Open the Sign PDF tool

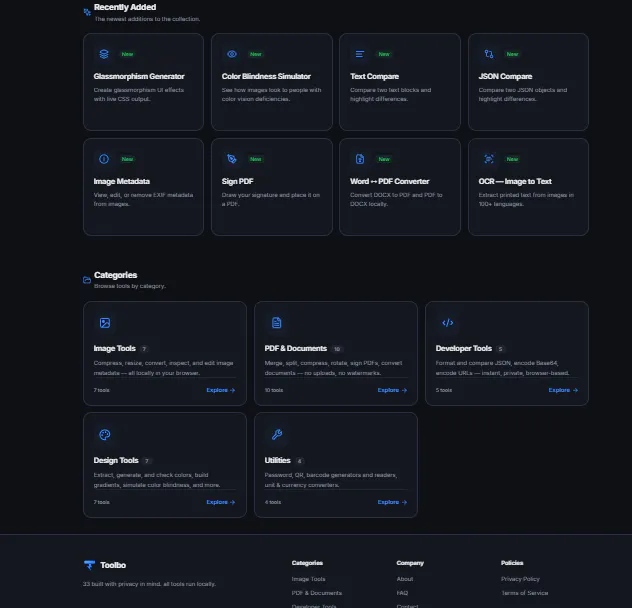pyautogui.click(x=272, y=187)
